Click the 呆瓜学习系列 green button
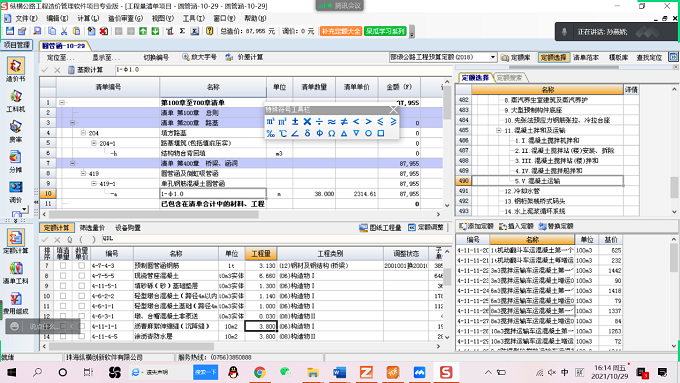Image resolution: width=680 pixels, height=383 pixels. (x=385, y=31)
